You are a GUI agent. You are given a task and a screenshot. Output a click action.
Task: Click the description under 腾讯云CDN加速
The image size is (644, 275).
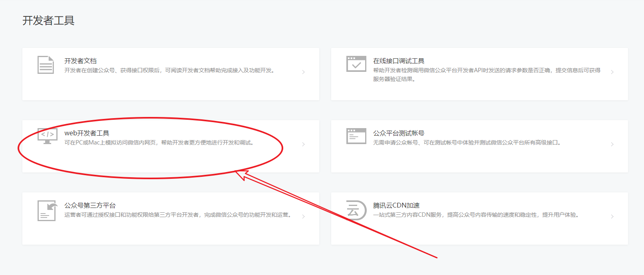coord(477,215)
